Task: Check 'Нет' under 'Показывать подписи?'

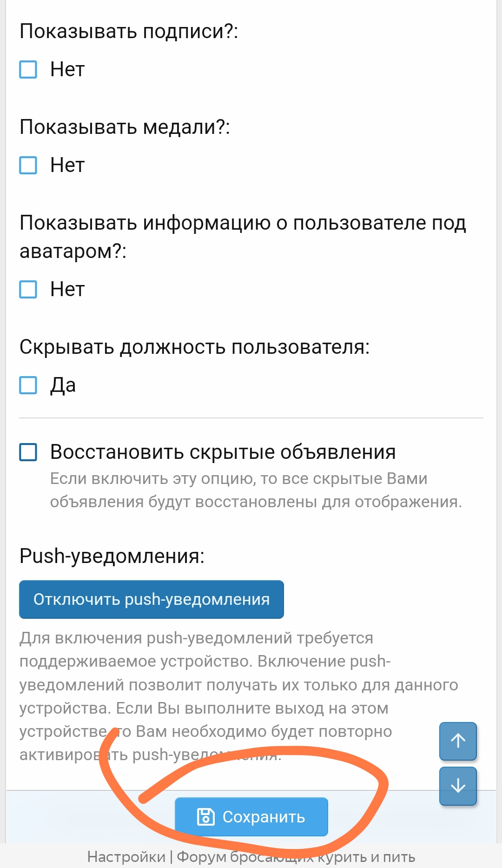Action: click(x=27, y=70)
